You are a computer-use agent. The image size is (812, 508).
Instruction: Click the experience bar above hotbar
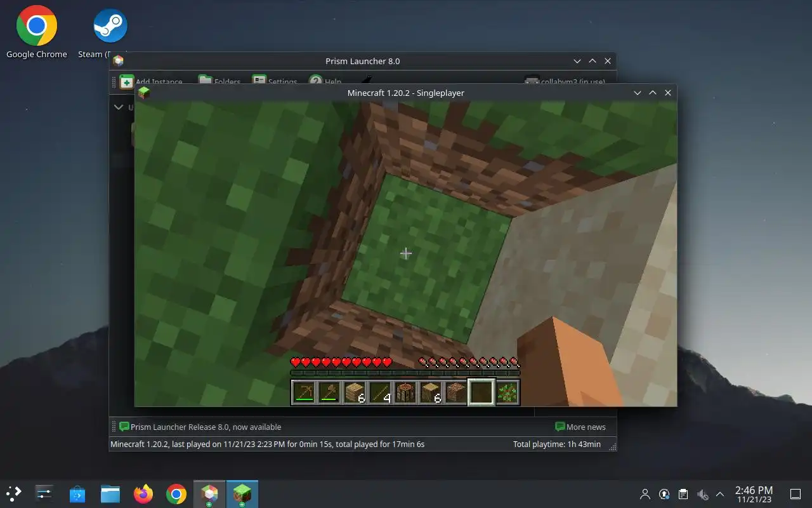(x=405, y=373)
